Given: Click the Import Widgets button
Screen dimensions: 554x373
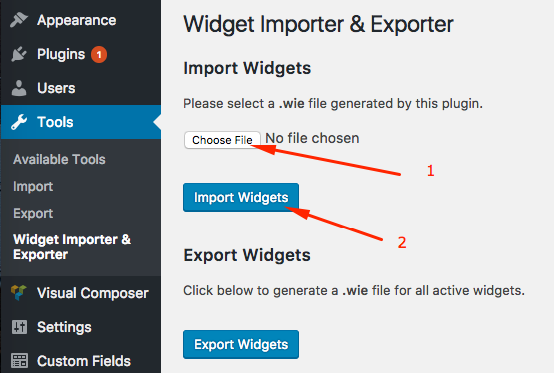Looking at the screenshot, I should coord(241,197).
